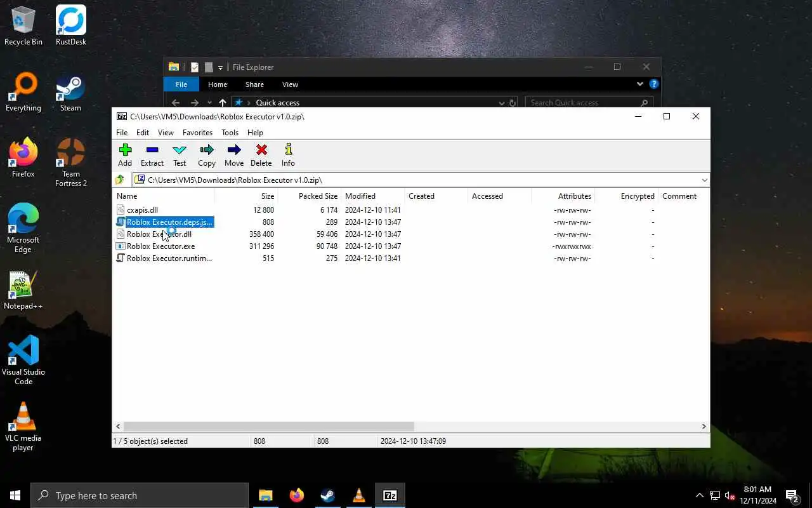
Task: Click the red Delete toolbar icon
Action: [261, 155]
